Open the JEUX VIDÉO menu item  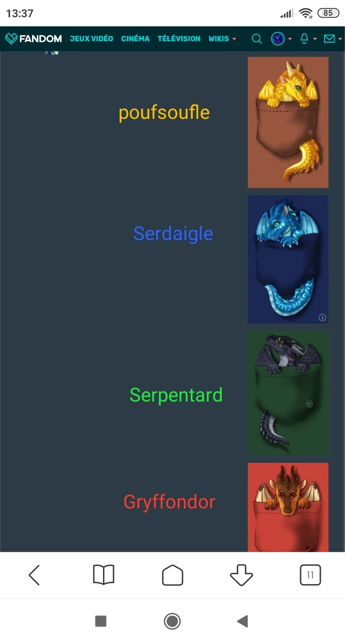coord(92,39)
